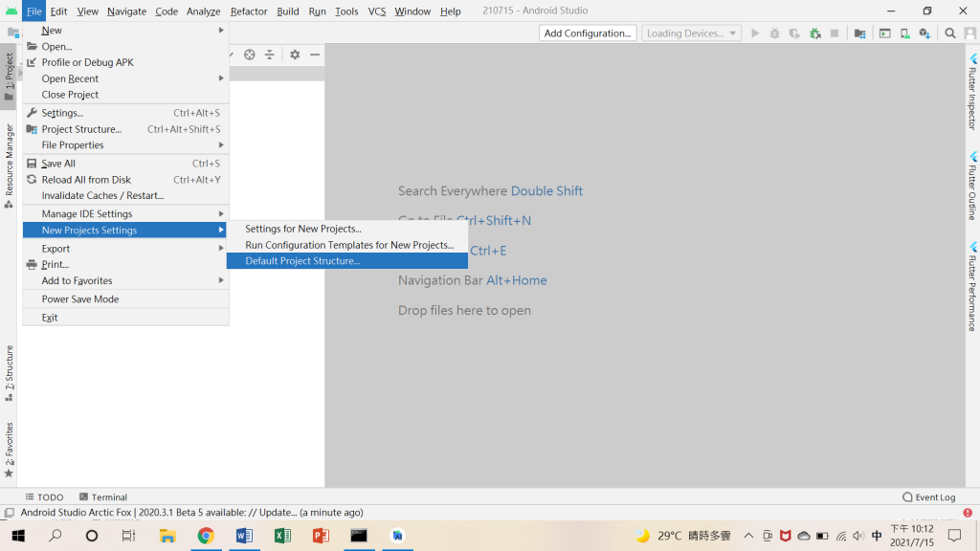Click the Stop square icon in toolbar
The height and width of the screenshot is (551, 980).
pos(835,33)
